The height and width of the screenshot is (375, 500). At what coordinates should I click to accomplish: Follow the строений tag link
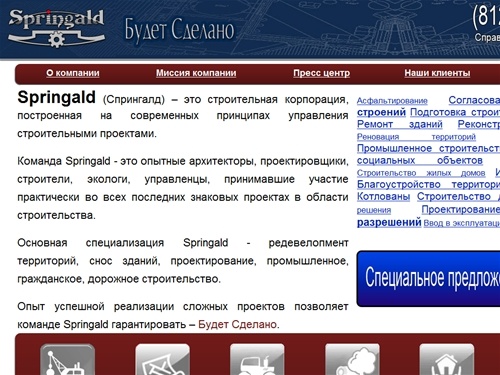point(381,112)
